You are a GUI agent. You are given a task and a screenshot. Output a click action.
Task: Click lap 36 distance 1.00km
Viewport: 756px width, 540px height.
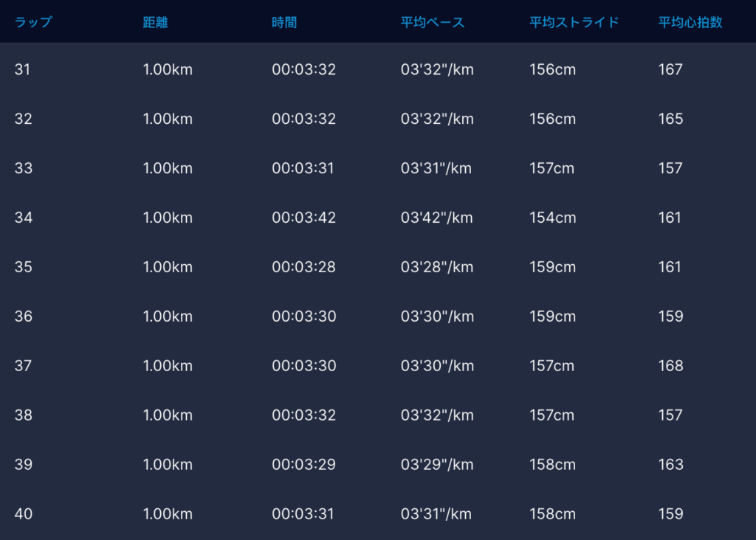[168, 316]
